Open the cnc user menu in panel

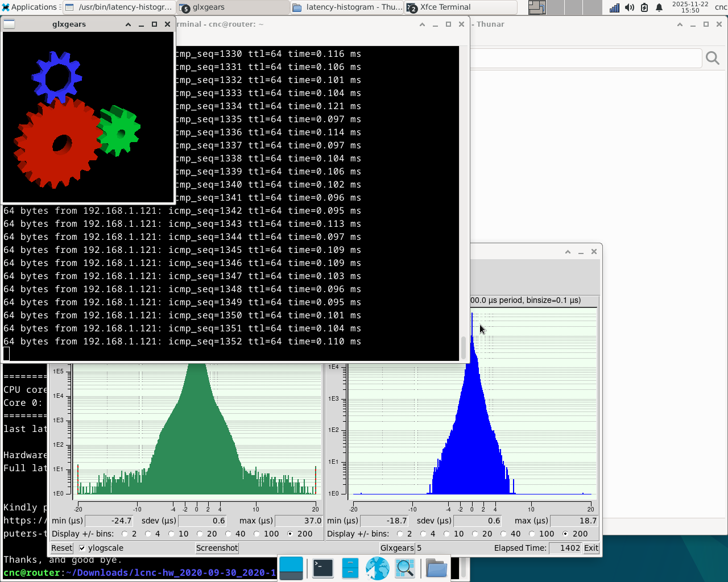[721, 7]
